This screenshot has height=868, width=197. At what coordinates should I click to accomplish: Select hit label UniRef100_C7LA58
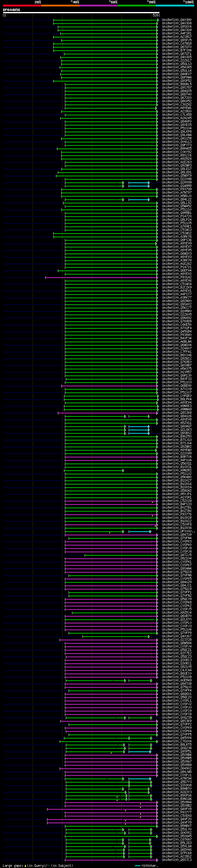177,115
